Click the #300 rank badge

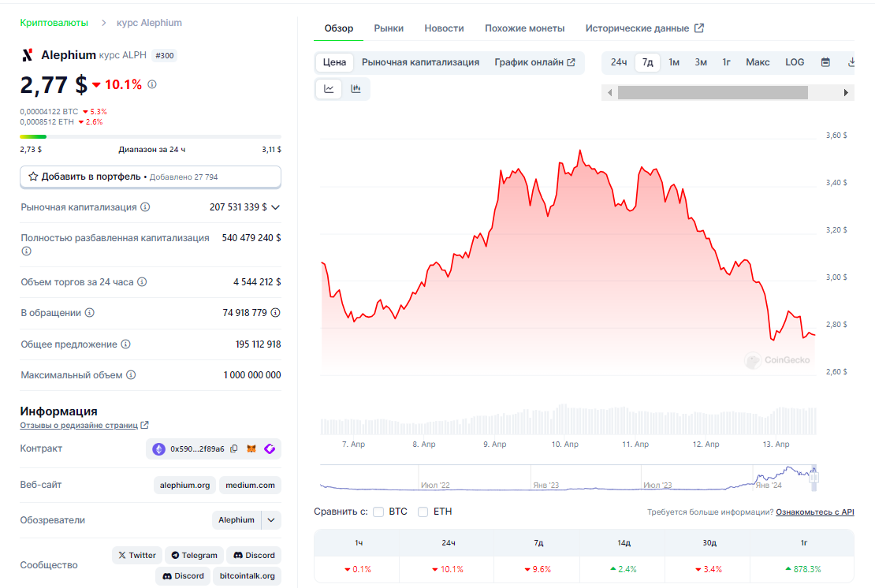click(x=165, y=55)
